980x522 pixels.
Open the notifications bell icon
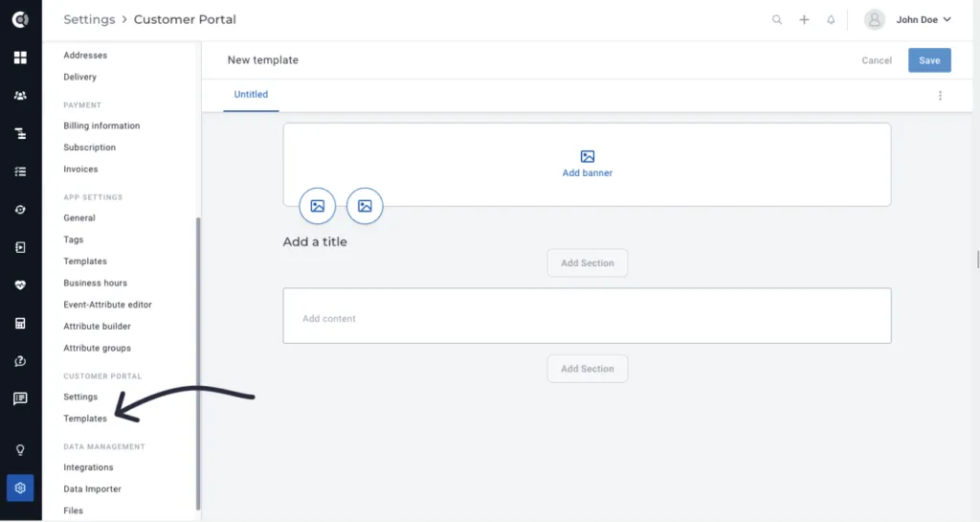[x=831, y=20]
